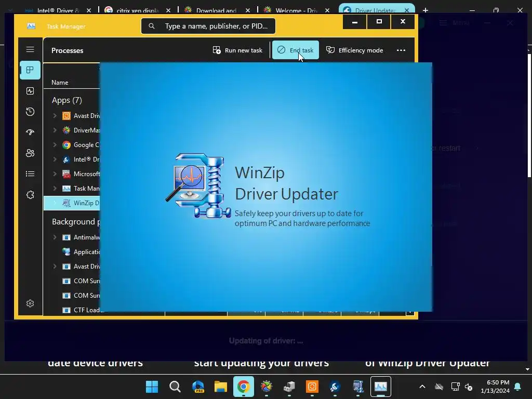
Task: Open the Services puzzle-piece sidebar icon
Action: coord(30,195)
